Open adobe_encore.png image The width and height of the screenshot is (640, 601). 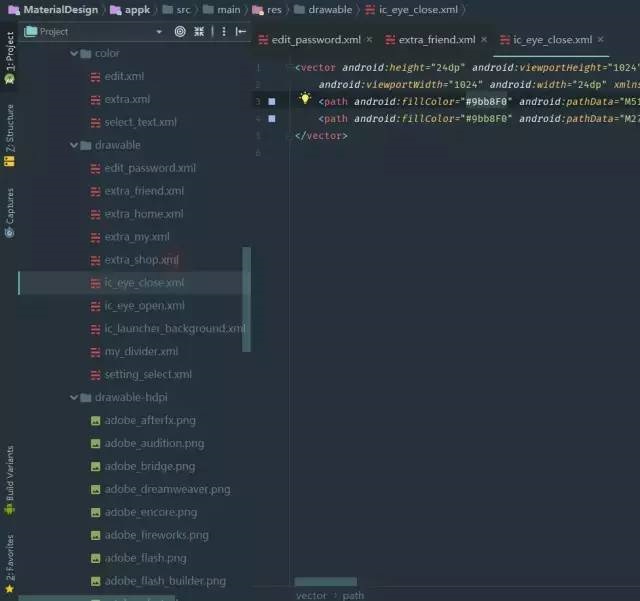pos(151,512)
